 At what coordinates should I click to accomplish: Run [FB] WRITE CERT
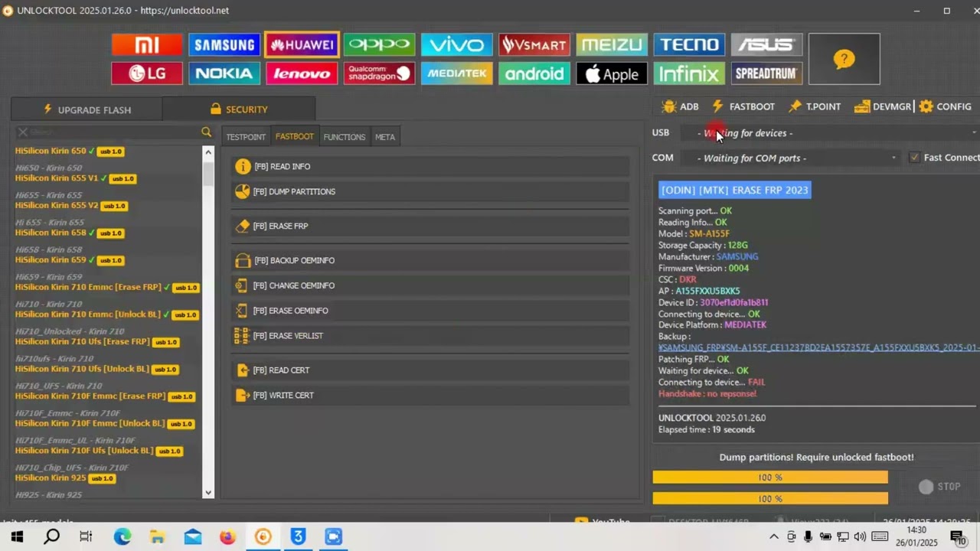click(430, 396)
